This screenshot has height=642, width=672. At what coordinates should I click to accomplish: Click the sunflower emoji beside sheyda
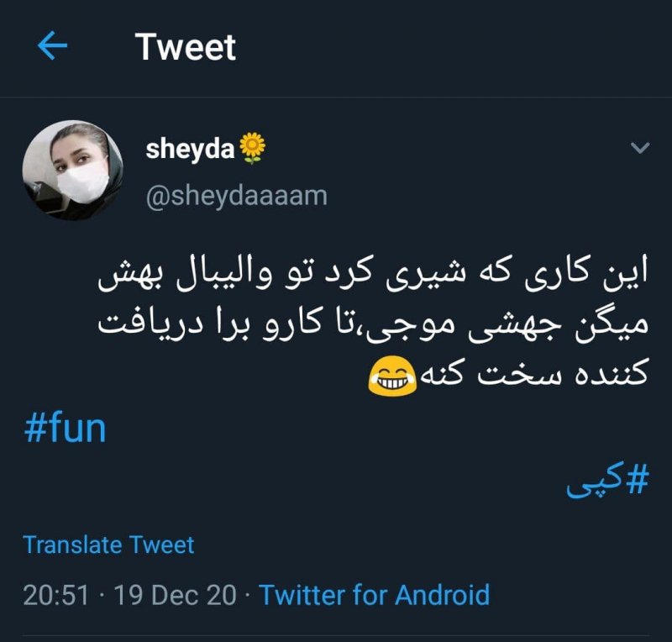click(252, 149)
